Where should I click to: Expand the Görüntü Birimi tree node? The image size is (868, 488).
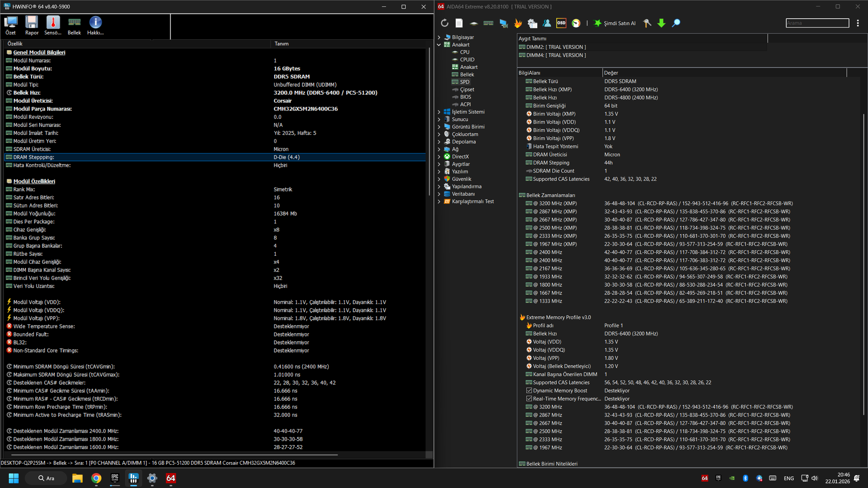(x=439, y=127)
